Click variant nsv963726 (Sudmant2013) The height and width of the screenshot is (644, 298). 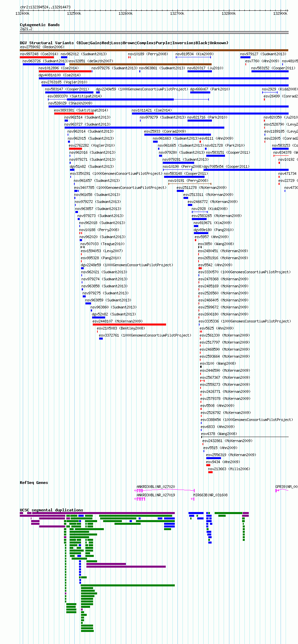point(44,64)
